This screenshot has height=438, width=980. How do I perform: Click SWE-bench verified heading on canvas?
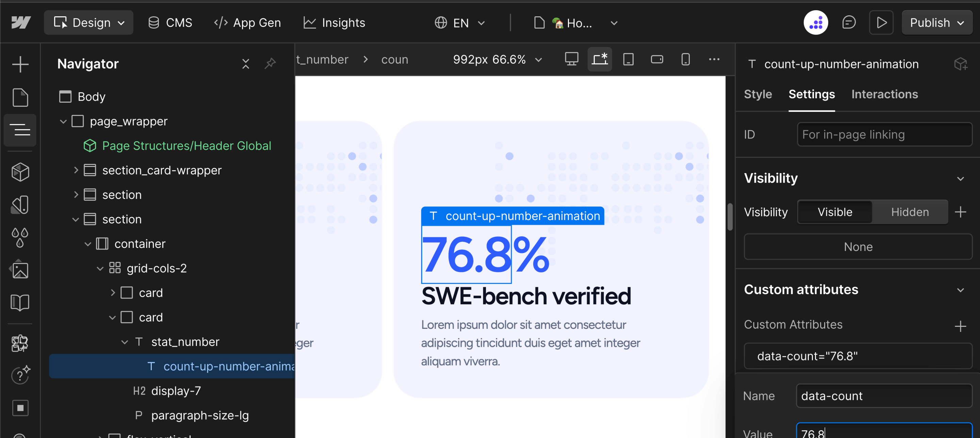point(526,296)
